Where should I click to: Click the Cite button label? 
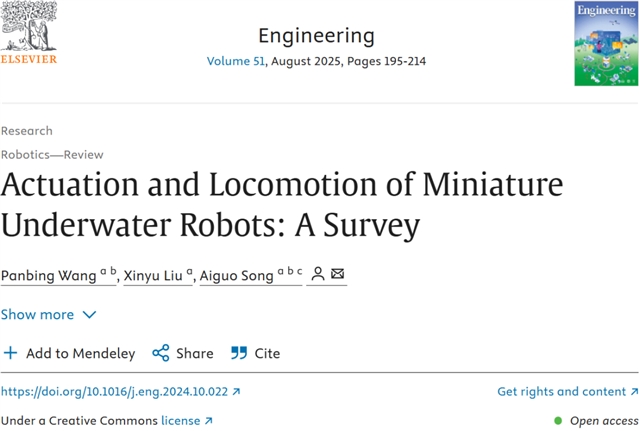click(x=267, y=353)
